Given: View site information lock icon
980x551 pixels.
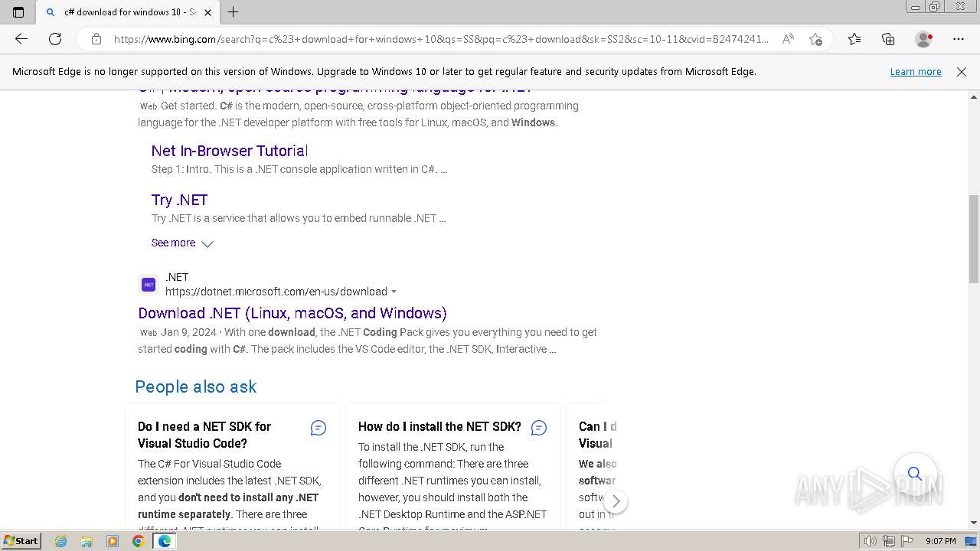Looking at the screenshot, I should [x=96, y=39].
